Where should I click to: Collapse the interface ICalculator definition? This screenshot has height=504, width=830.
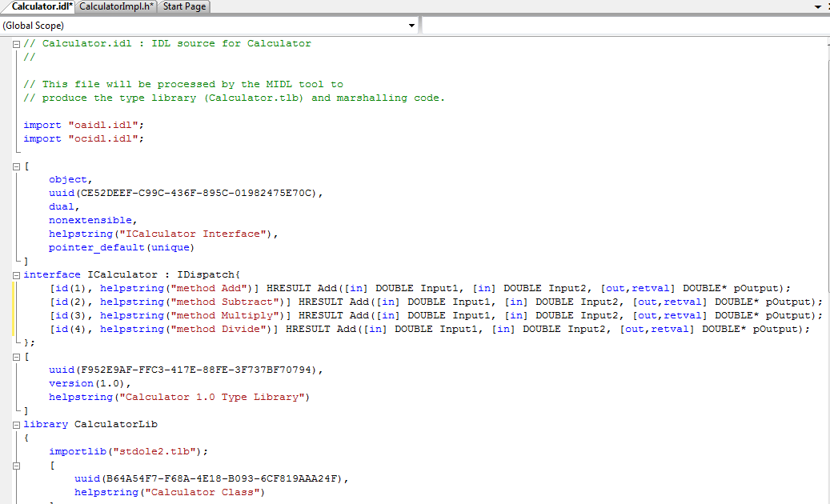tap(16, 274)
